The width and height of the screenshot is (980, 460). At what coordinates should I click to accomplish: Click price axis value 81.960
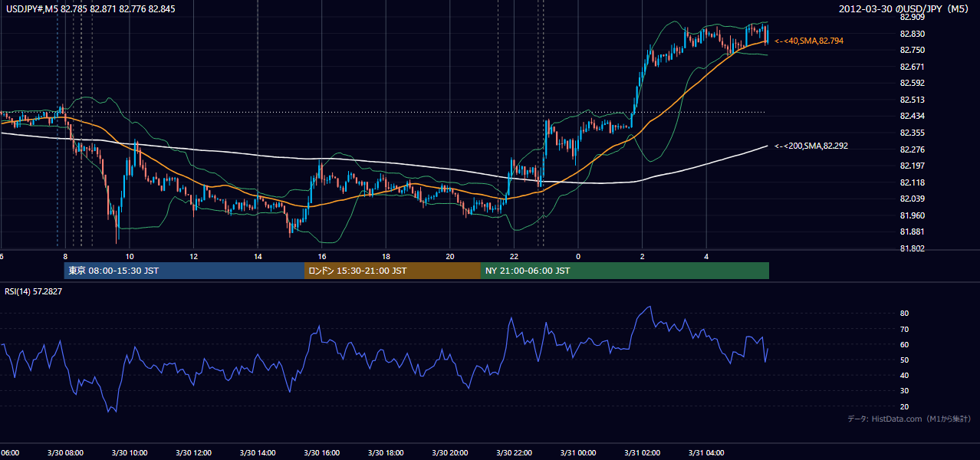pos(912,215)
